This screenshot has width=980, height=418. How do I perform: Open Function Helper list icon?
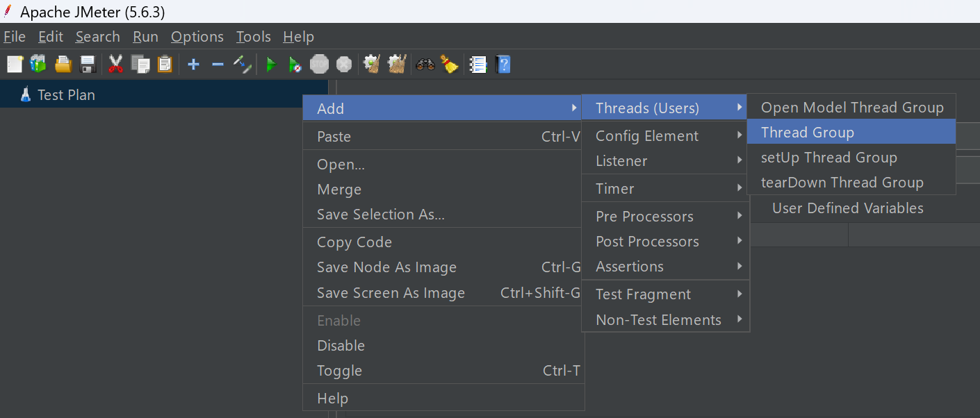point(478,65)
